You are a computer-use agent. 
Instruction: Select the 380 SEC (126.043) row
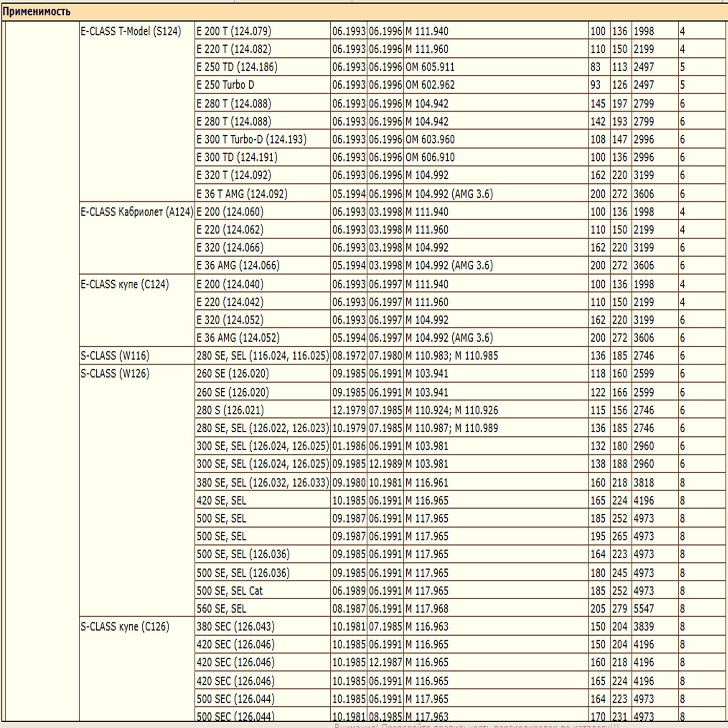pyautogui.click(x=460, y=627)
